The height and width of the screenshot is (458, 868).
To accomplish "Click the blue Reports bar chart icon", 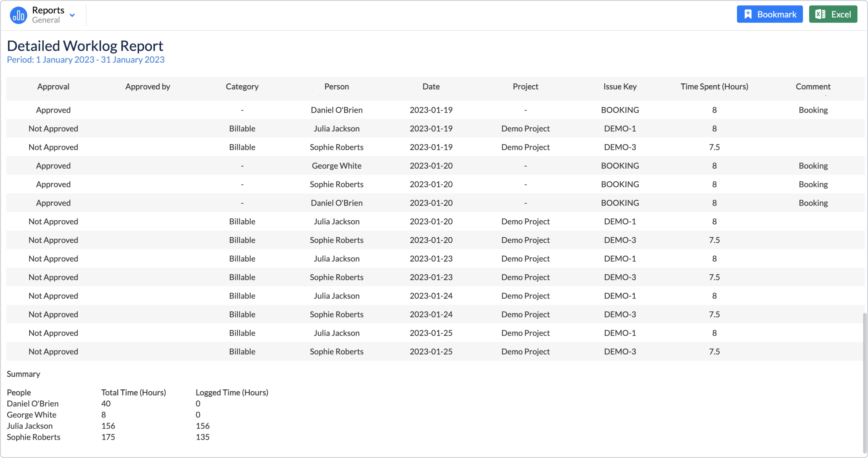I will (19, 15).
